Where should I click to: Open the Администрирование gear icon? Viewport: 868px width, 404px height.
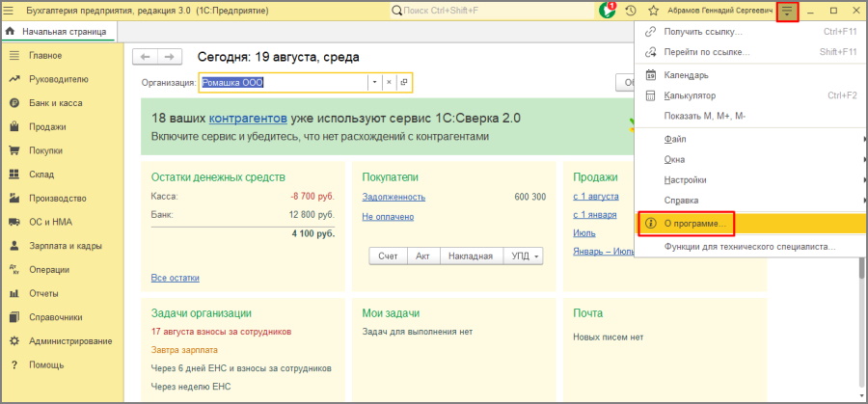click(x=14, y=341)
